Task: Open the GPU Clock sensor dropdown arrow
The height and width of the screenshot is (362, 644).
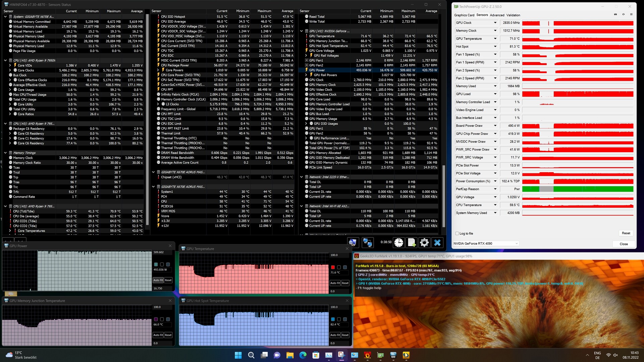Action: pyautogui.click(x=495, y=23)
